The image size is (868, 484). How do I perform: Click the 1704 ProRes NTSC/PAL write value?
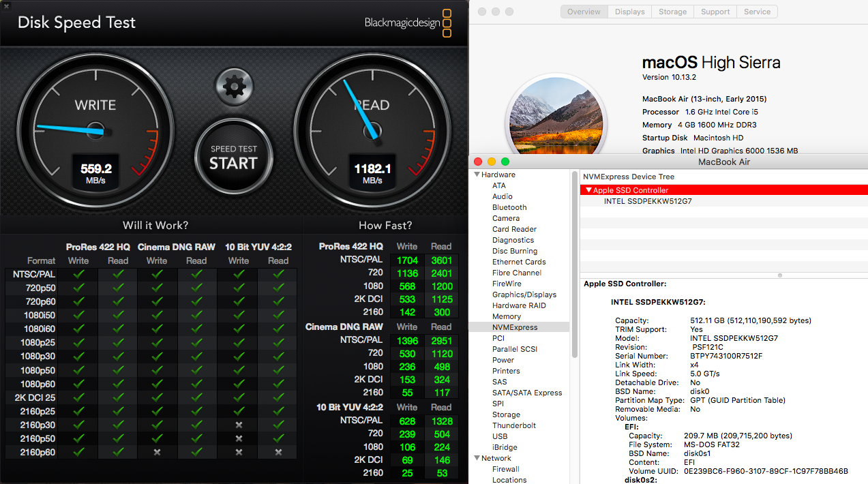407,260
